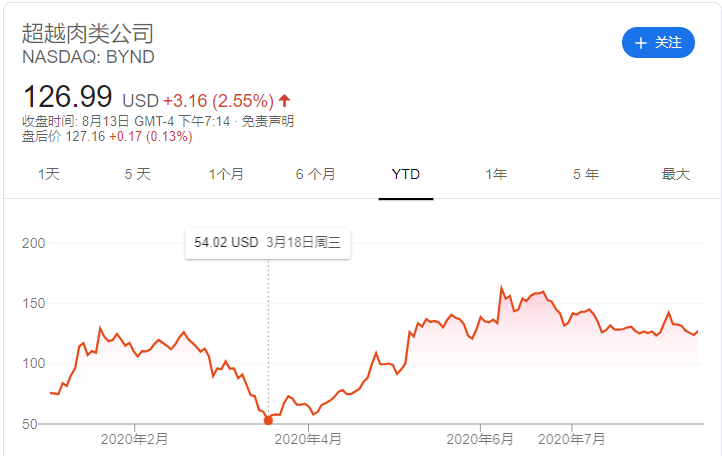Click the 关注 follow button
722x456 pixels.
pos(658,42)
